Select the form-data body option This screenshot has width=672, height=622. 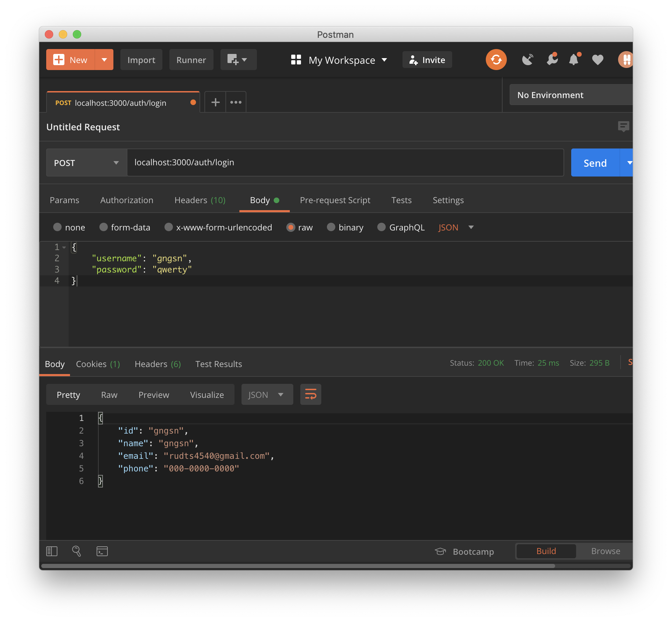coord(104,227)
